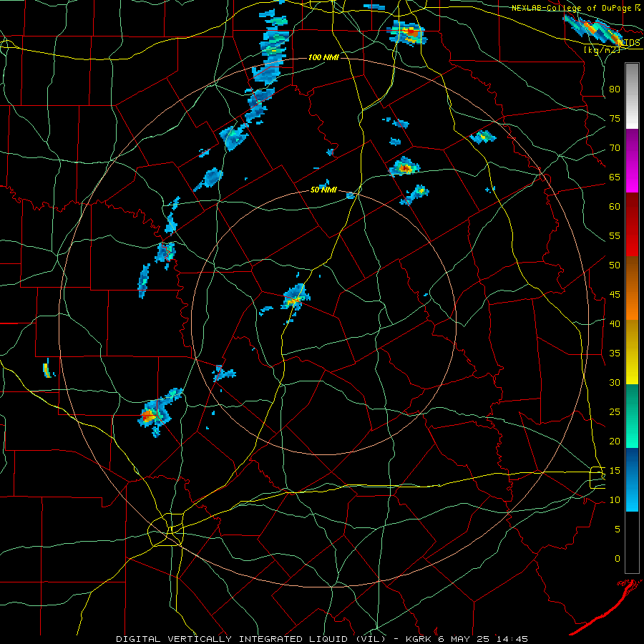Pick the yellow segment of color bar
This screenshot has height=644, width=644.
632,352
